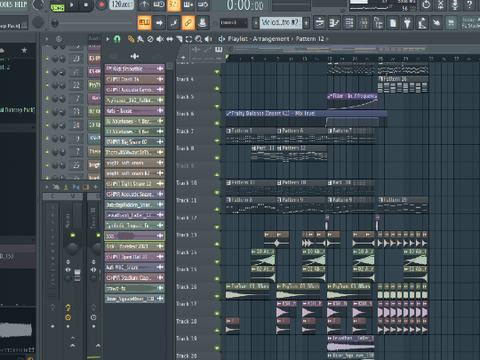
Task: Select Kick Smoothie in the picker list
Action: tap(135, 69)
